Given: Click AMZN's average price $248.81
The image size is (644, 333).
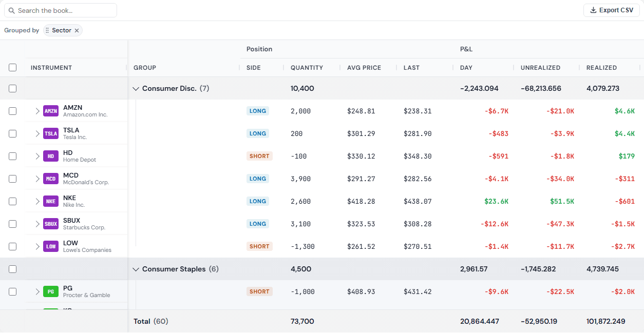Looking at the screenshot, I should tap(361, 111).
